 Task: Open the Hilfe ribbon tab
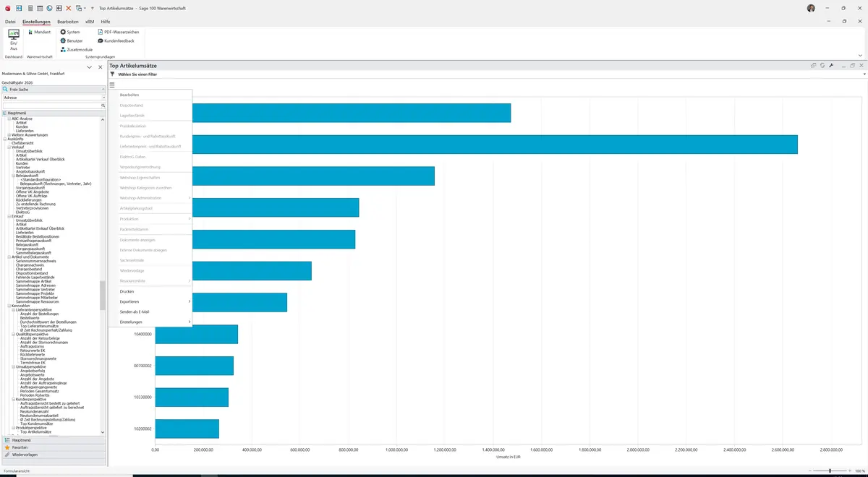coord(106,22)
